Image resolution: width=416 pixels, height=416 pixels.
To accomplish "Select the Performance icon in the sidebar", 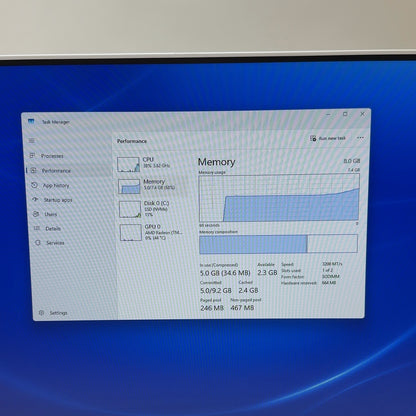I will click(34, 170).
